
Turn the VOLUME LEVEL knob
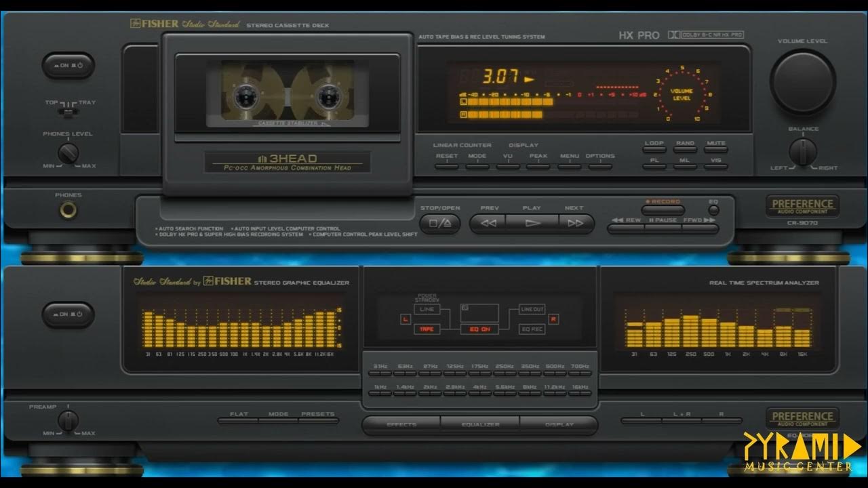tap(803, 81)
